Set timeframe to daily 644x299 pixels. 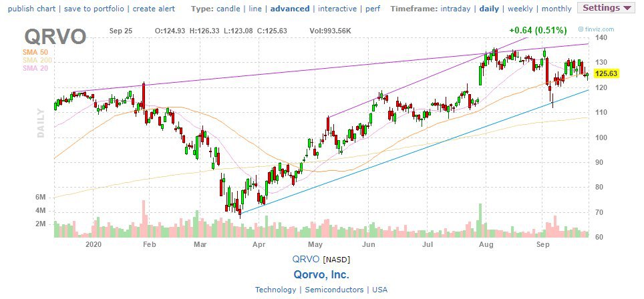[x=489, y=9]
